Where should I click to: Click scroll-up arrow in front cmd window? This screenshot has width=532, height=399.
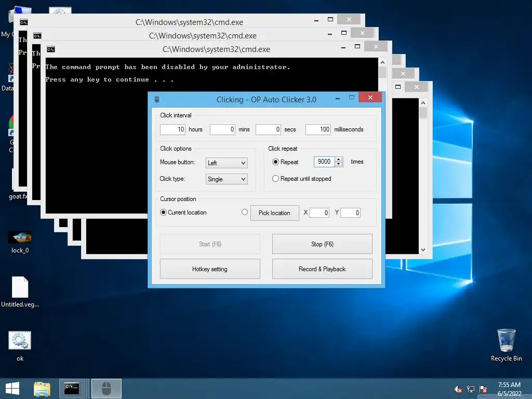tap(382, 62)
